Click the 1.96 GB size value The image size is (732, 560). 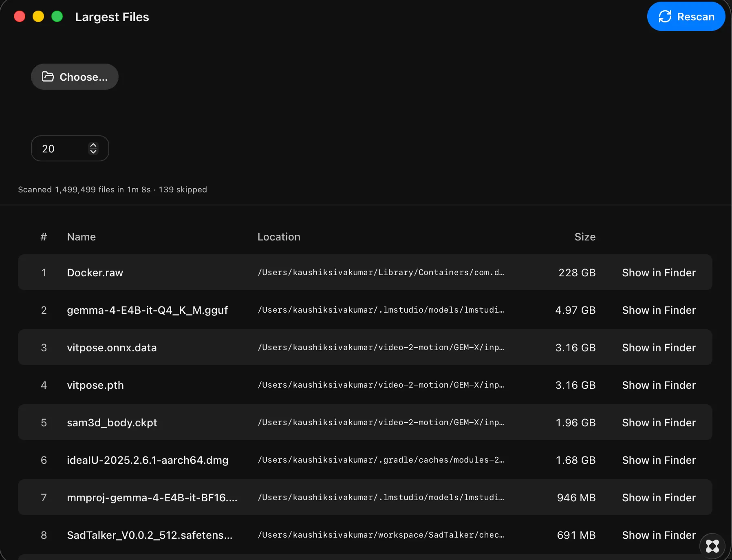tap(575, 423)
